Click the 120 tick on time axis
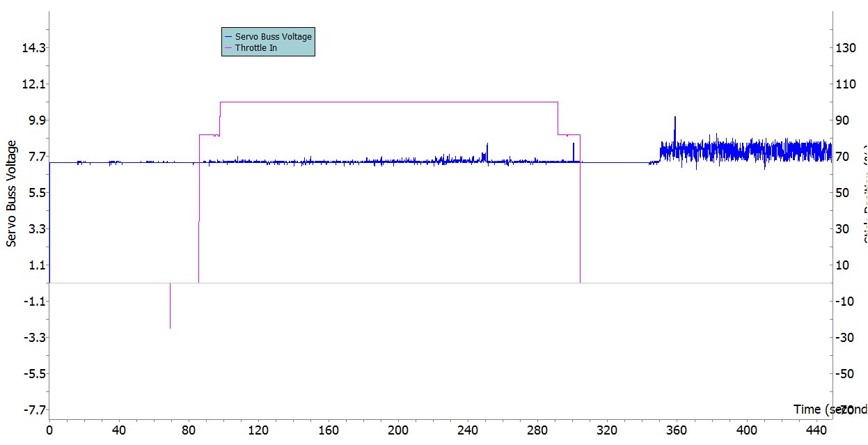The height and width of the screenshot is (445, 868). 258,430
